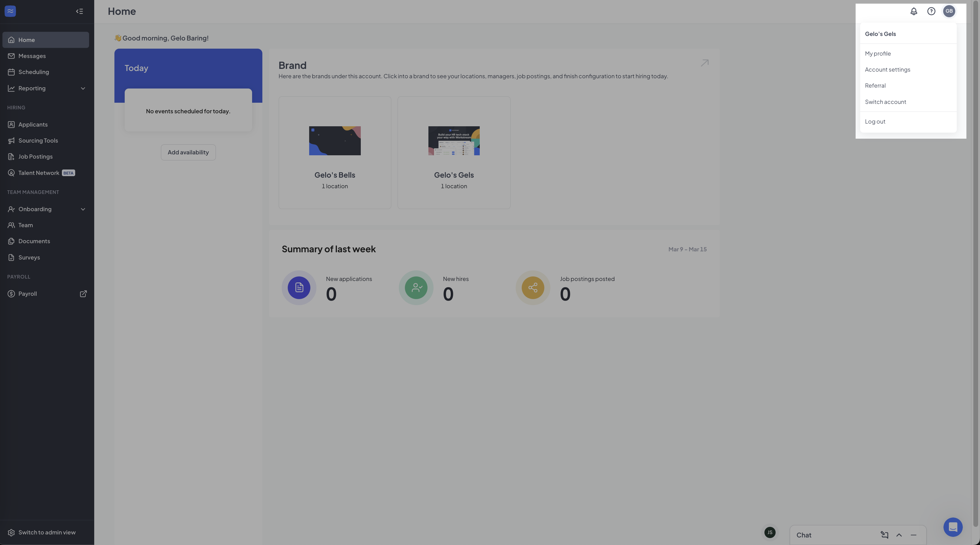Click Log out in dropdown
980x545 pixels.
pos(875,121)
